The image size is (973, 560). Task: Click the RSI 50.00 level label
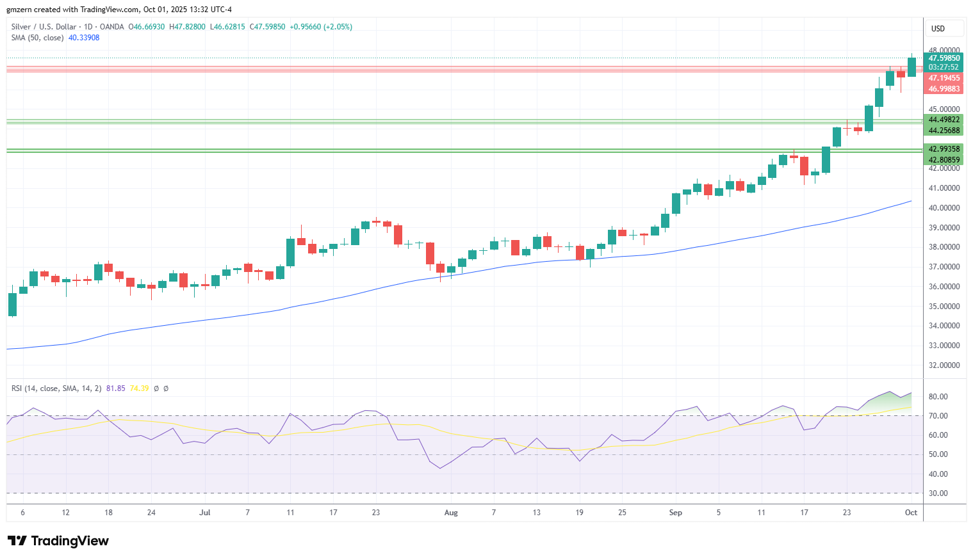click(938, 454)
